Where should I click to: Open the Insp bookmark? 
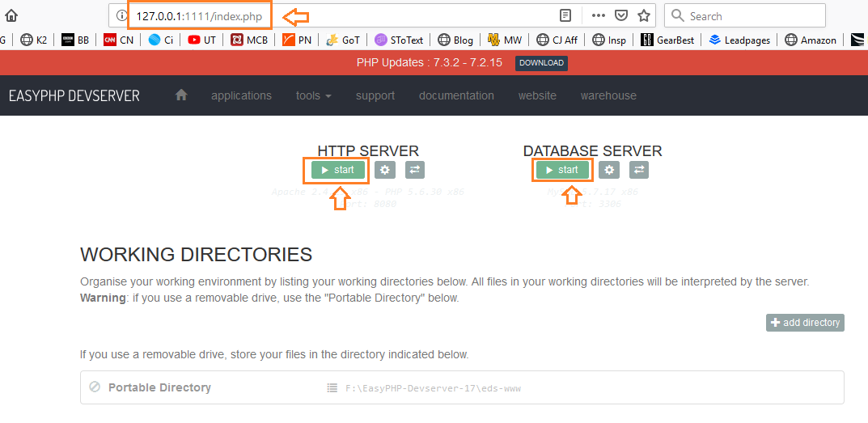[609, 40]
